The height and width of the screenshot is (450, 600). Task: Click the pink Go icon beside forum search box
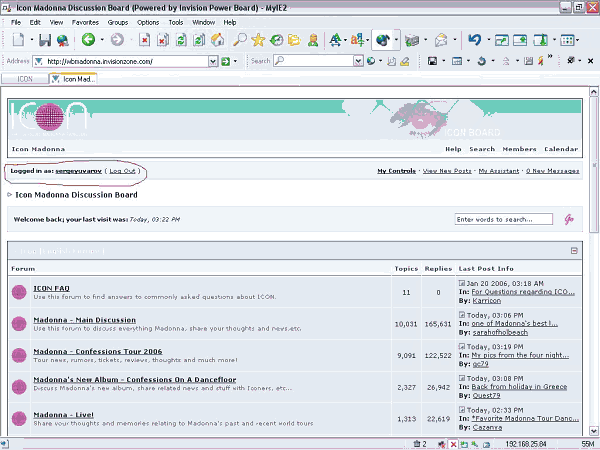(569, 219)
